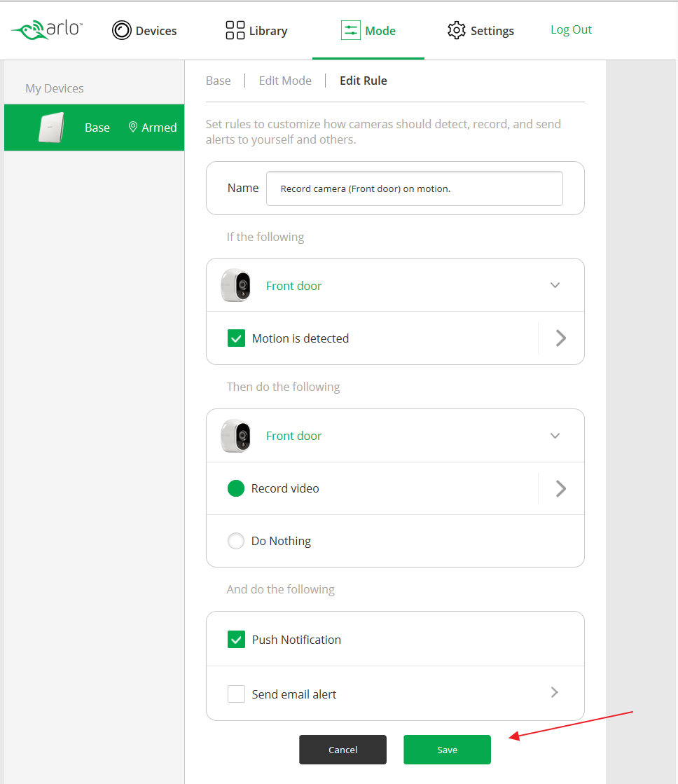Uncheck the Motion is detected checkbox
678x784 pixels.
click(236, 338)
